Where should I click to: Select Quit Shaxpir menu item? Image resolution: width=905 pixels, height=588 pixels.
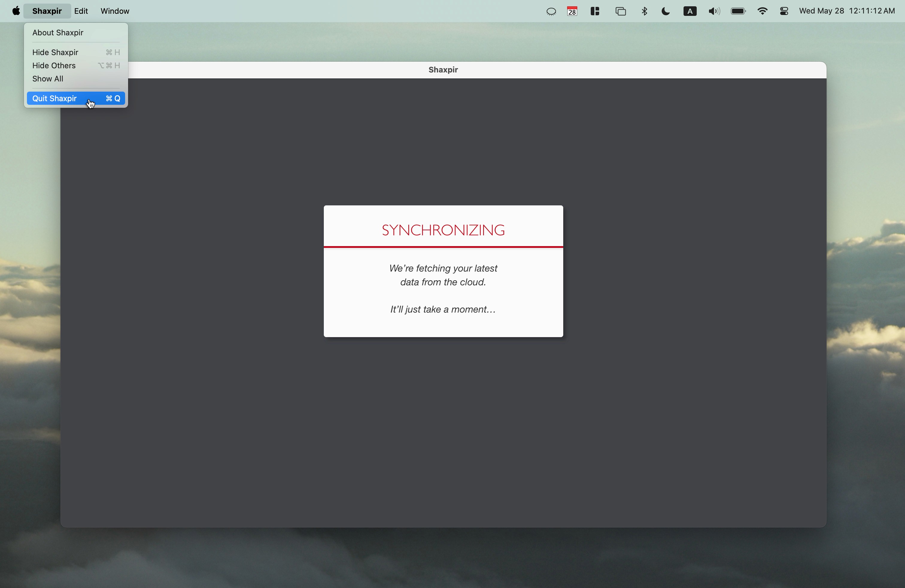point(54,98)
